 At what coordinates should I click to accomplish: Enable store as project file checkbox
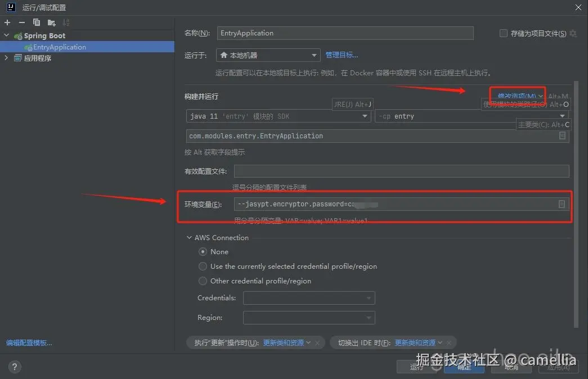tap(503, 33)
